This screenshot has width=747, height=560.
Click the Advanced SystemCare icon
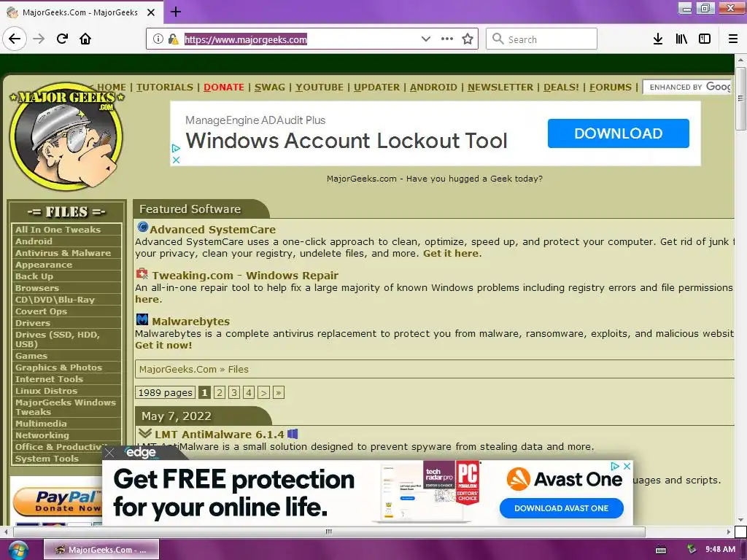point(142,227)
